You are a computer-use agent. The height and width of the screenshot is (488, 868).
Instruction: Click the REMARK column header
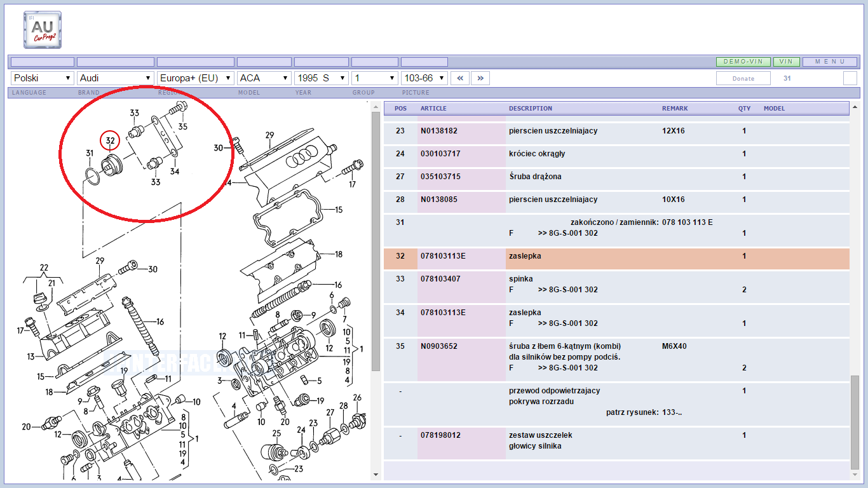pyautogui.click(x=675, y=109)
